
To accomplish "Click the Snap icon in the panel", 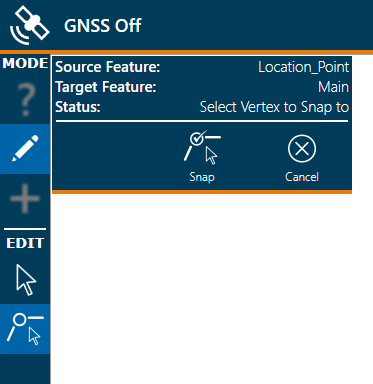I will [x=202, y=148].
